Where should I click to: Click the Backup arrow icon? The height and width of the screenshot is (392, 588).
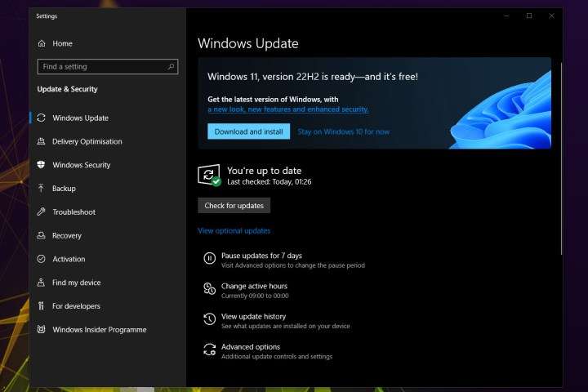tap(42, 189)
